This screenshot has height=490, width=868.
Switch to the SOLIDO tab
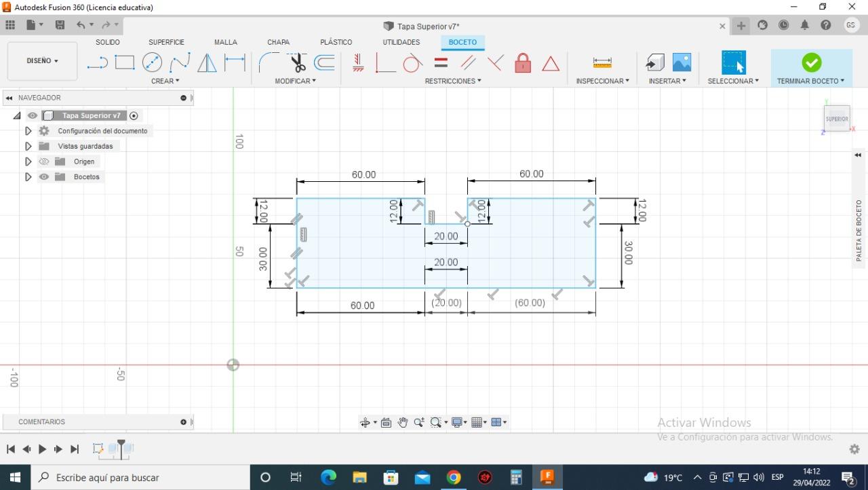pyautogui.click(x=107, y=42)
